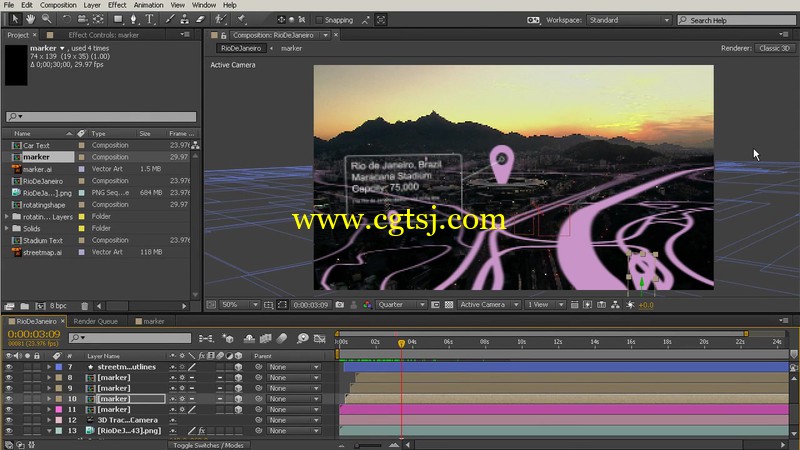800x450 pixels.
Task: Hide the streetm...utlines layer eye
Action: tap(9, 367)
